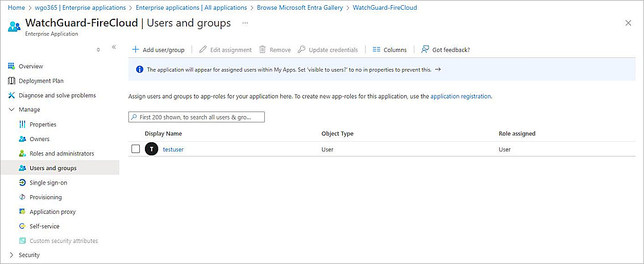Open Browse Microsoft Entra Gallery breadcrumb

tap(300, 7)
